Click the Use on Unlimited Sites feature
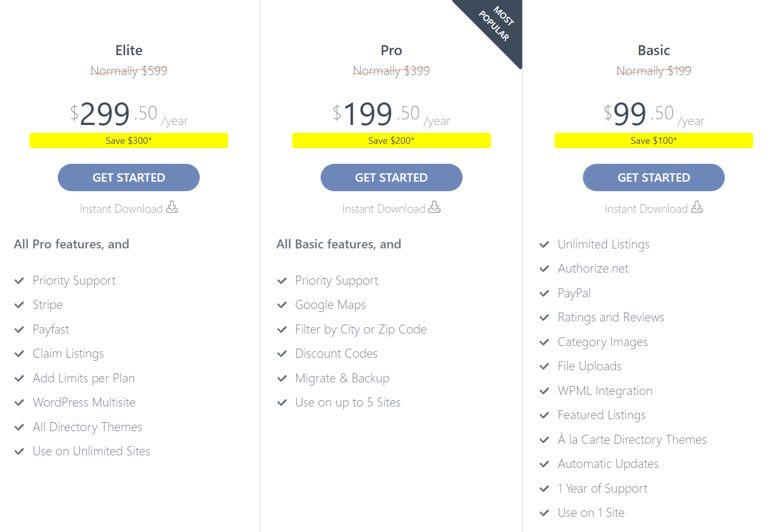 point(91,451)
